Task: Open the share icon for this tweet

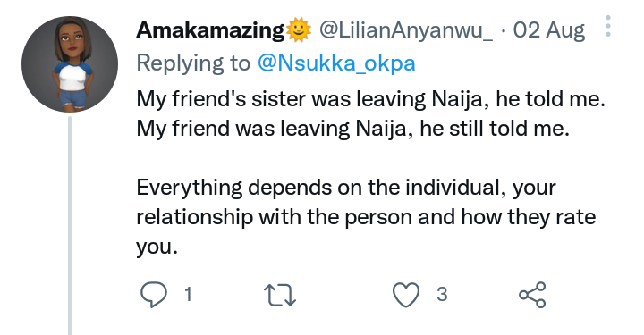Action: coord(532,295)
